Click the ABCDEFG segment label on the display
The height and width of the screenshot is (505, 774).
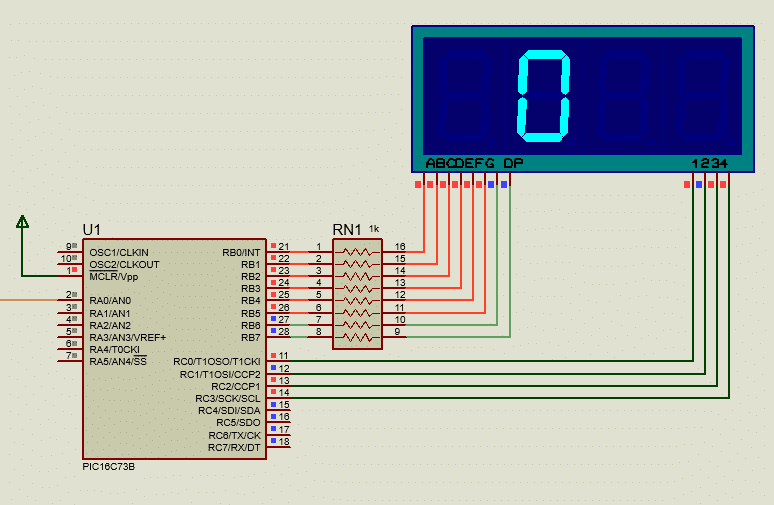460,163
